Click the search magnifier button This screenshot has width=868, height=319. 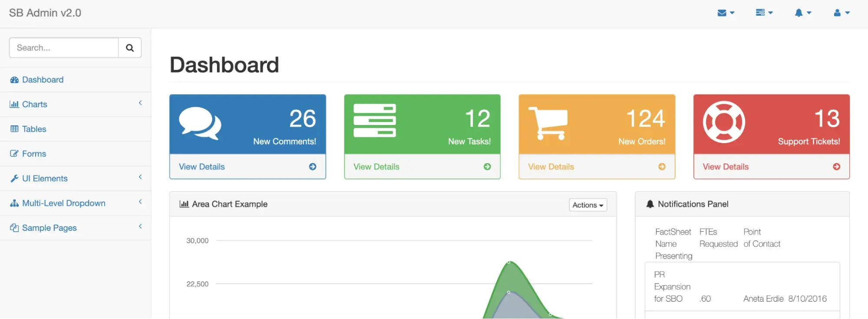click(x=130, y=48)
